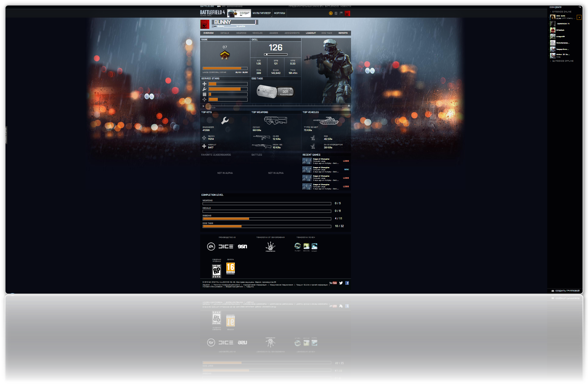
Task: Open the Twitter bird icon in footer
Action: pos(341,283)
